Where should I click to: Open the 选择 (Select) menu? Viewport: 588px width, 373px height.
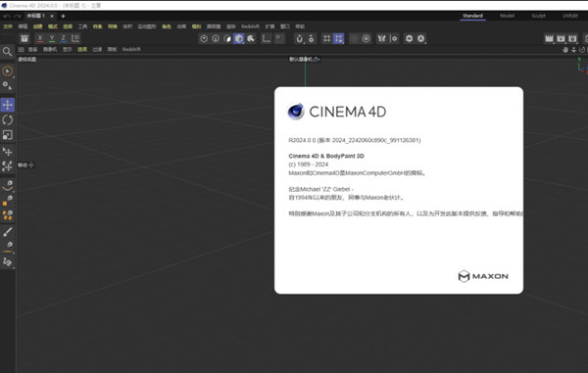point(68,26)
